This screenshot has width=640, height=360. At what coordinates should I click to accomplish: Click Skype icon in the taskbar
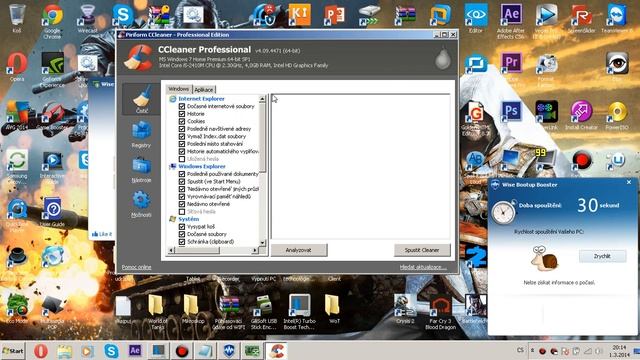111,351
